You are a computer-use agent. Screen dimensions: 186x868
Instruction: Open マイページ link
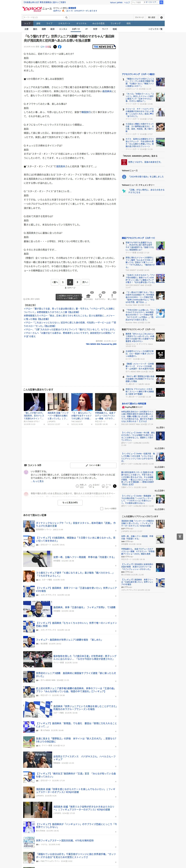pos(139,17)
